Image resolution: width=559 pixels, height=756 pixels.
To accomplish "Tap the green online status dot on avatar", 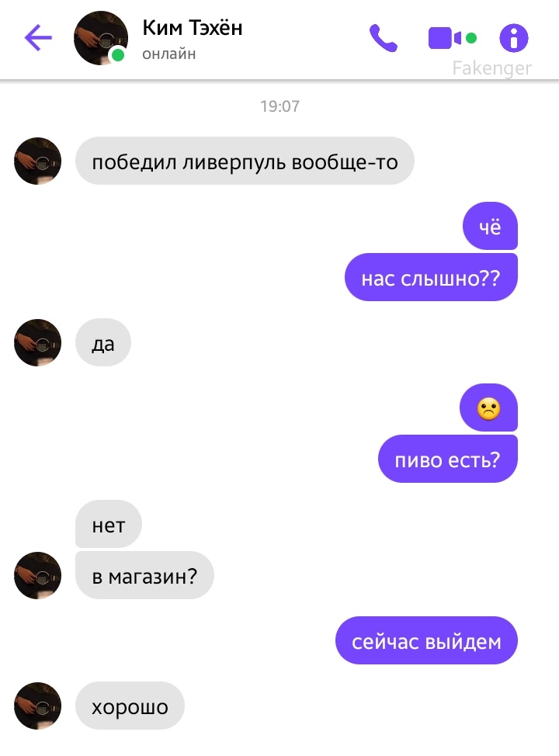I will point(118,55).
